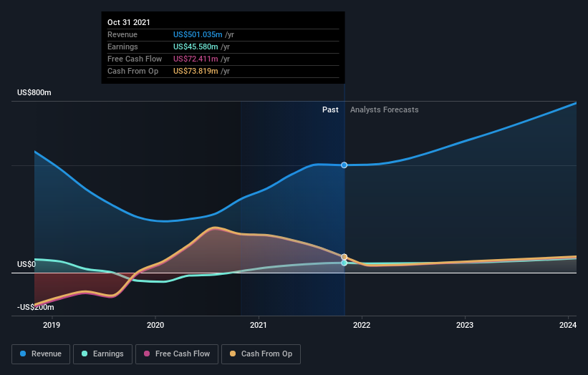
Task: Click the 2022 x-axis label
Action: tap(362, 325)
